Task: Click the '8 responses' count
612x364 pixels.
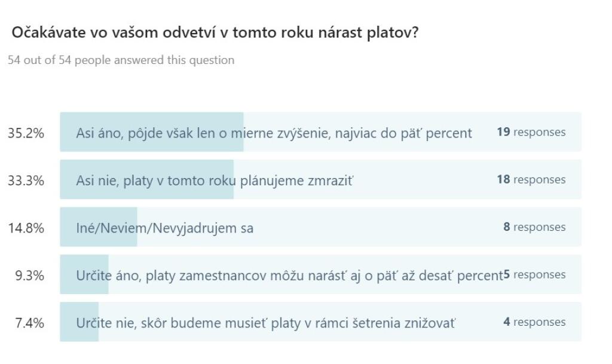Action: click(534, 227)
